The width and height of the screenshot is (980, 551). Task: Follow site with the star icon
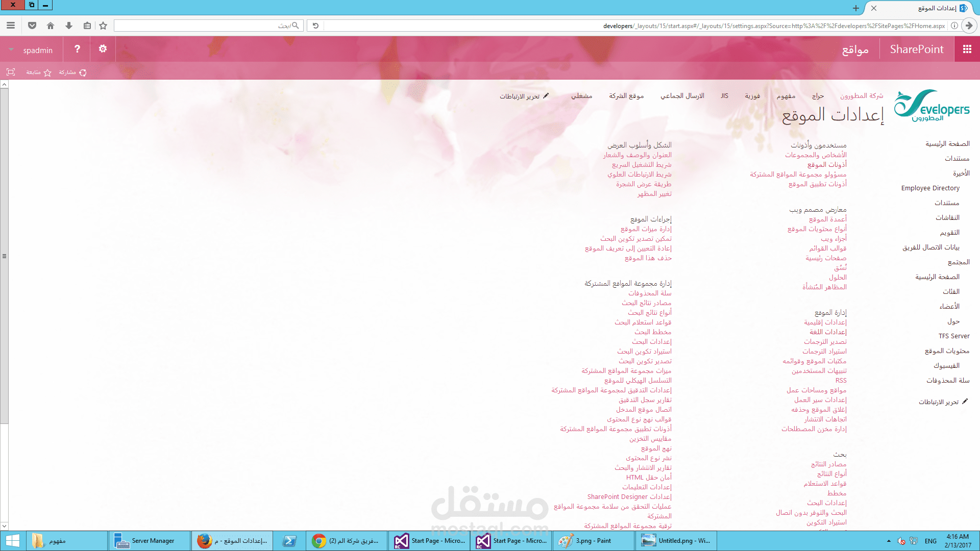point(47,72)
